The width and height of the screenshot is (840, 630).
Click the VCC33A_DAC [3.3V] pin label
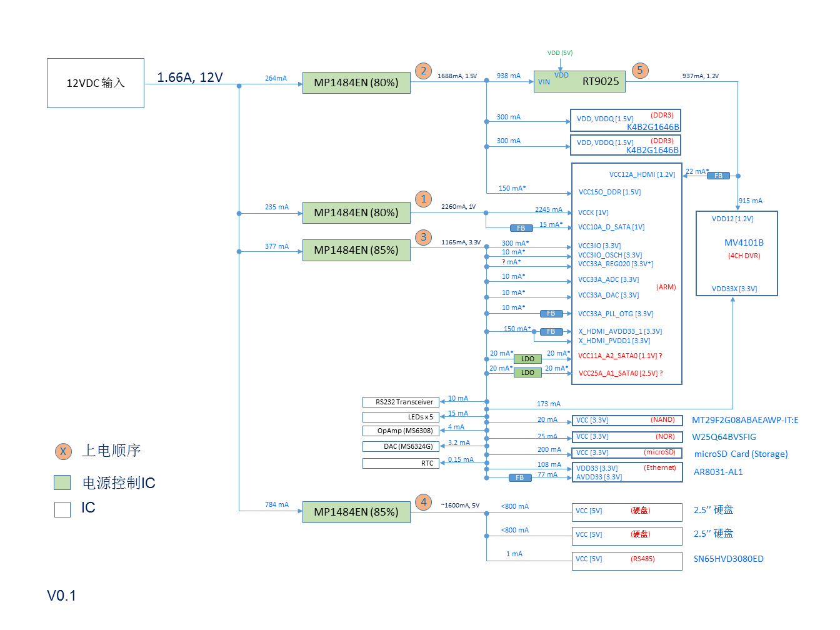(608, 295)
